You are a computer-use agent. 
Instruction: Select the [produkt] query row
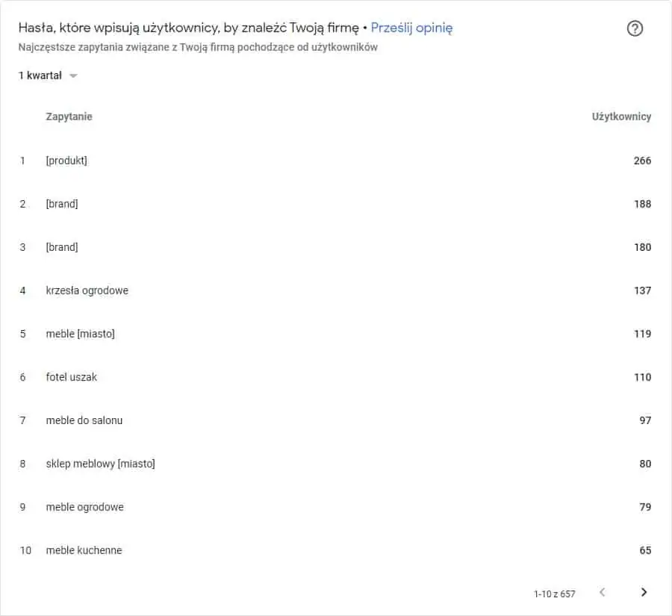(x=335, y=161)
